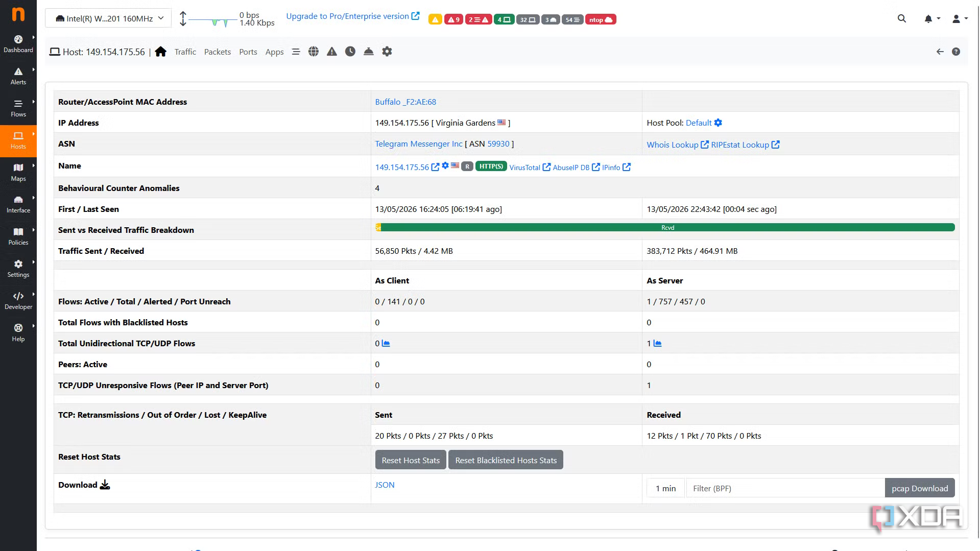
Task: Open unidirectional flows chart for As Client
Action: coord(386,344)
